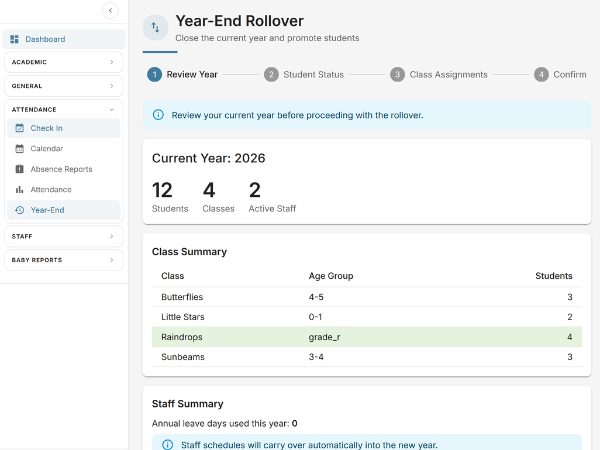600x450 pixels.
Task: Click the Class column header
Action: click(x=173, y=276)
